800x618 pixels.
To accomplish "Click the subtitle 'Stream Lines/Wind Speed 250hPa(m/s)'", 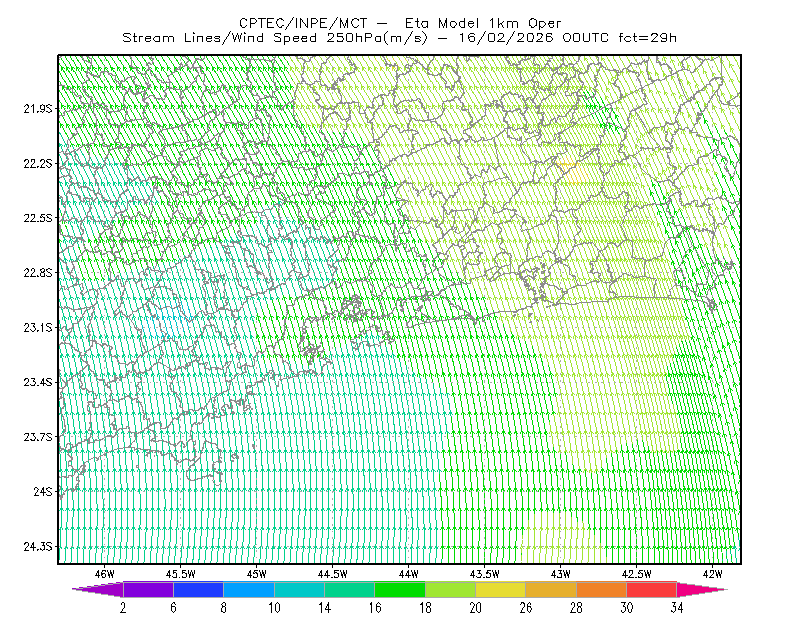I will [274, 38].
